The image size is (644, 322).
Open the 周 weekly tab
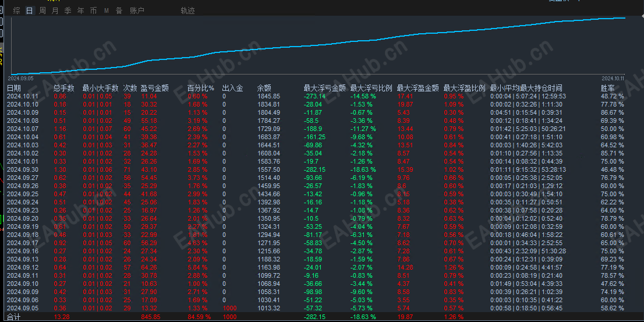[x=43, y=10]
